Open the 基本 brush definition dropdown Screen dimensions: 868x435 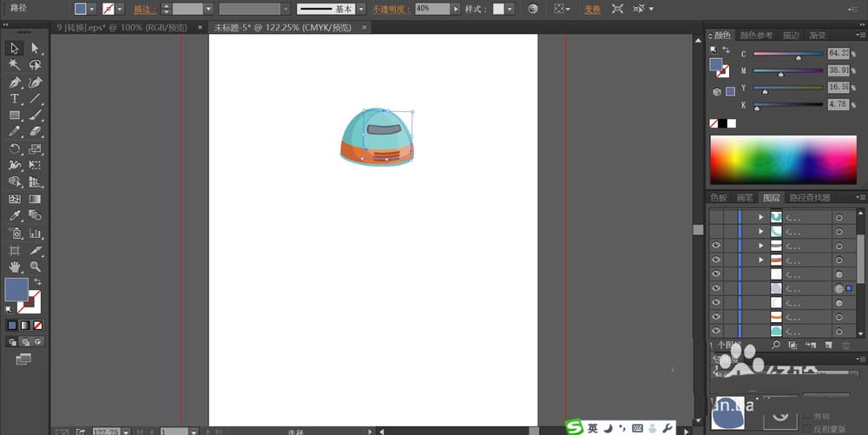[361, 9]
